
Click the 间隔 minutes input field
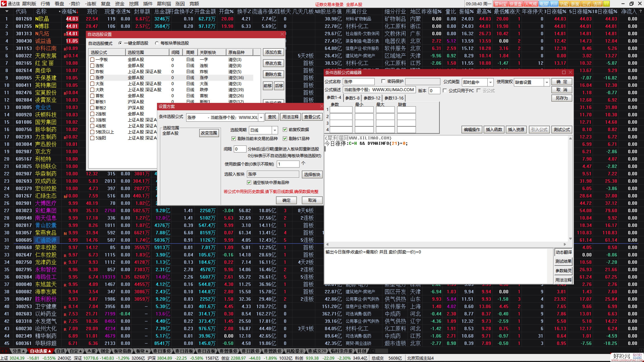(240, 149)
